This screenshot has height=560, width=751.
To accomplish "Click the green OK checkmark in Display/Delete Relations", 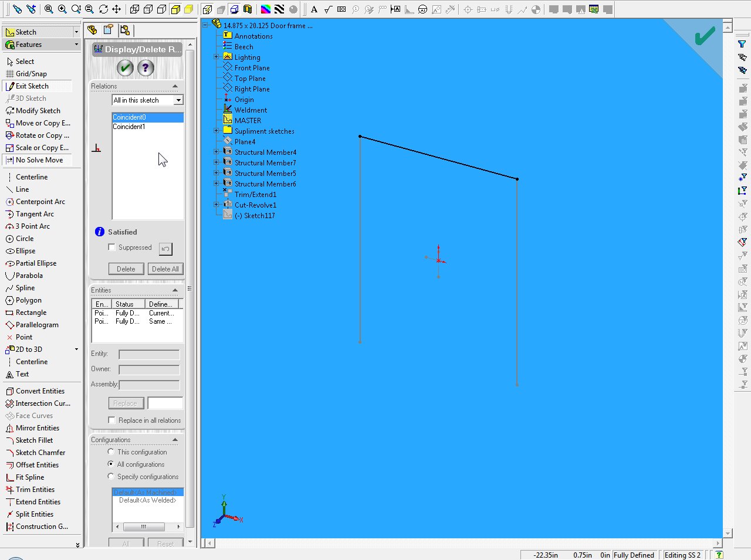I will coord(125,68).
